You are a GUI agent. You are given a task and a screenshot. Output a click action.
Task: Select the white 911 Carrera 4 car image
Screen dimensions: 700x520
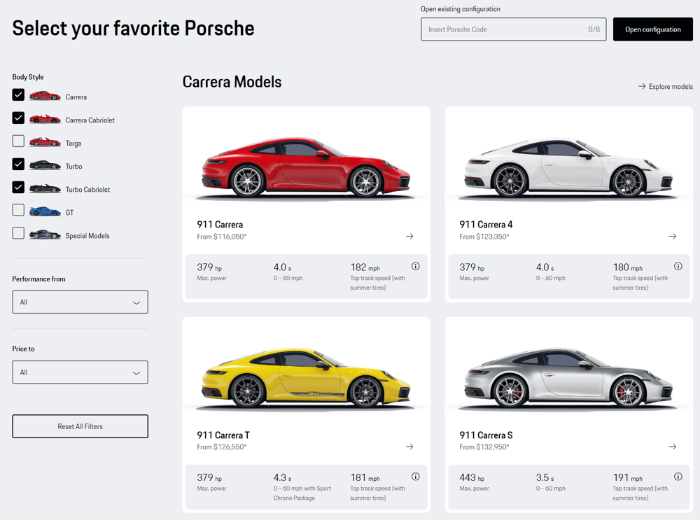pyautogui.click(x=569, y=167)
